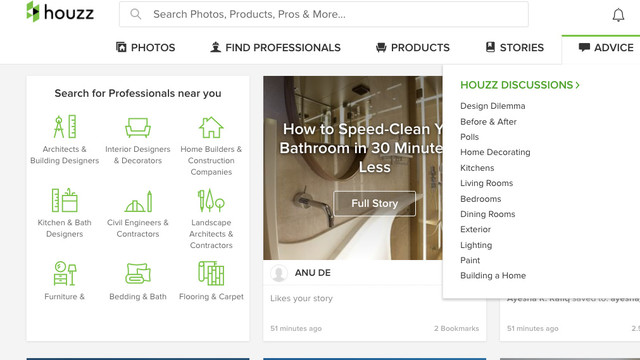The image size is (640, 360).
Task: Open the STORIES tab
Action: [x=515, y=48]
